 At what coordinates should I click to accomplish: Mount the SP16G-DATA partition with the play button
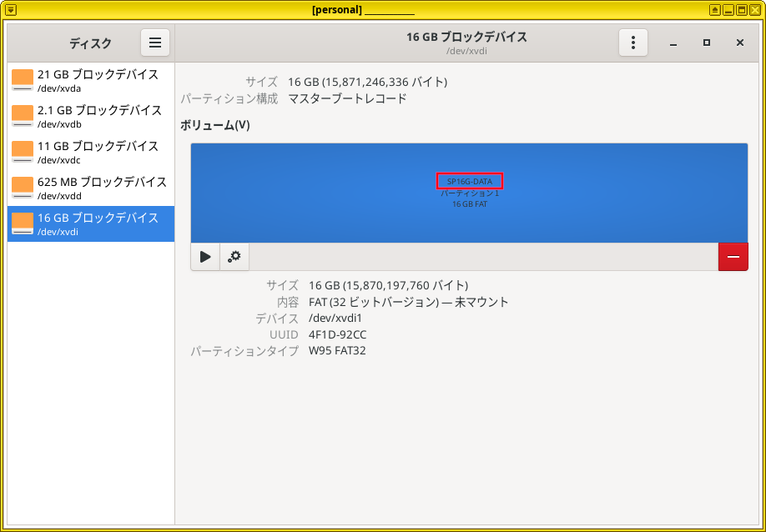204,257
